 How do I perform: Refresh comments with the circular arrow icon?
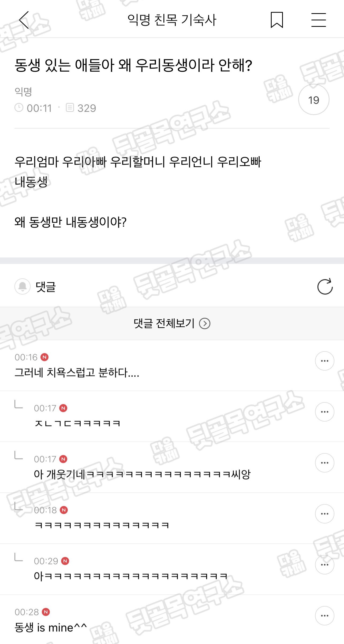coord(325,286)
